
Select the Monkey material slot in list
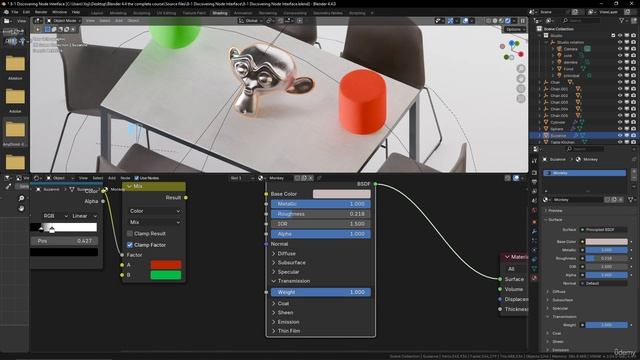click(584, 173)
